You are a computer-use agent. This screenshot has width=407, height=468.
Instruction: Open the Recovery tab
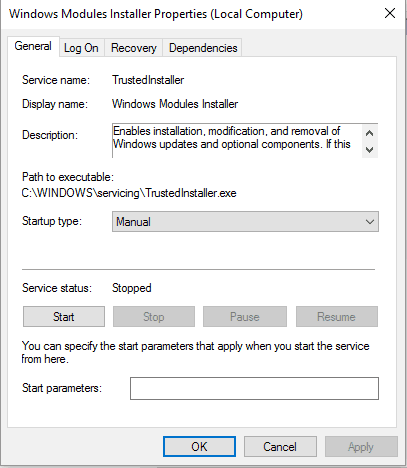134,48
